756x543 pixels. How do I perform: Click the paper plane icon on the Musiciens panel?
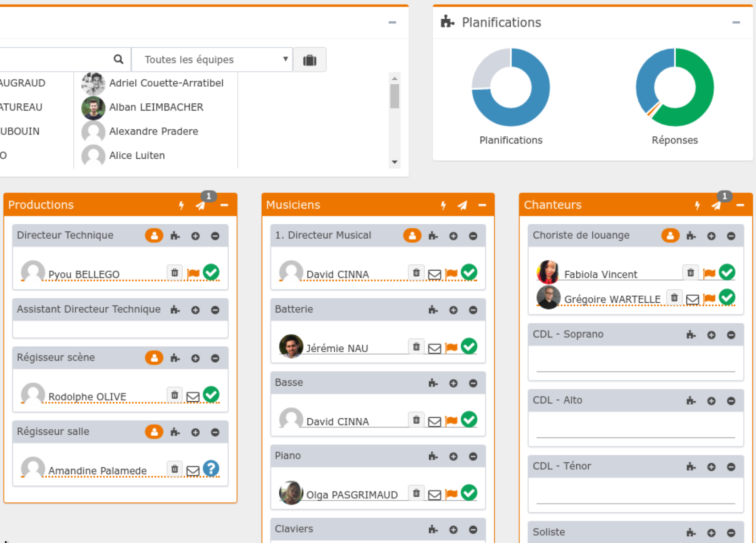(x=462, y=205)
